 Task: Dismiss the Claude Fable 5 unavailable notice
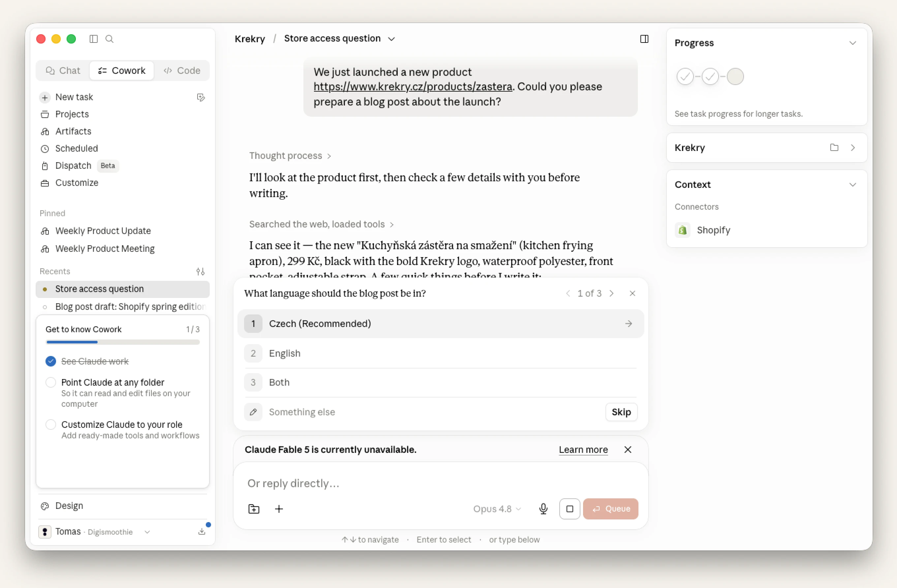628,450
